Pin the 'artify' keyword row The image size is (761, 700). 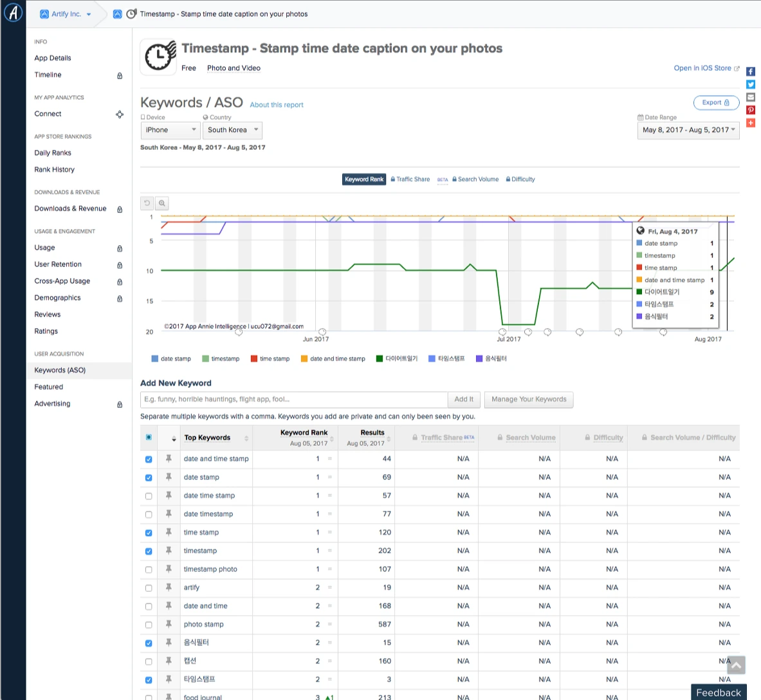169,587
